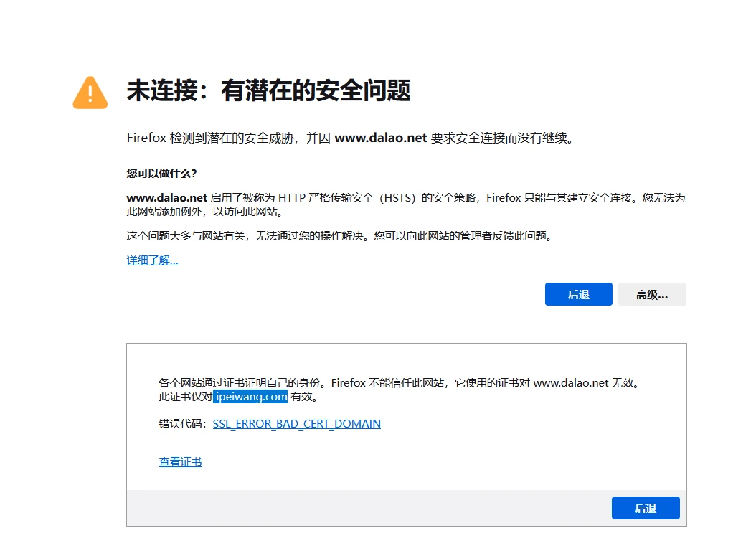The width and height of the screenshot is (756, 536).
Task: Open the 详细了解... learn more link
Action: [x=152, y=260]
